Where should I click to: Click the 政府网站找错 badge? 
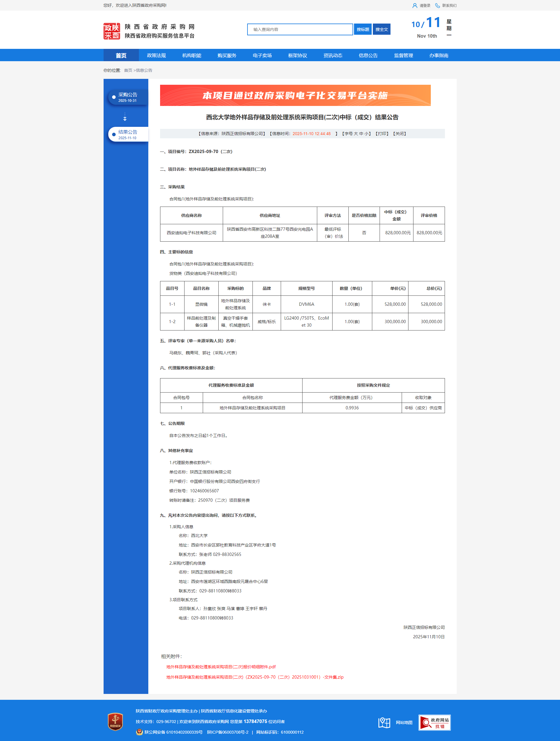point(434,722)
